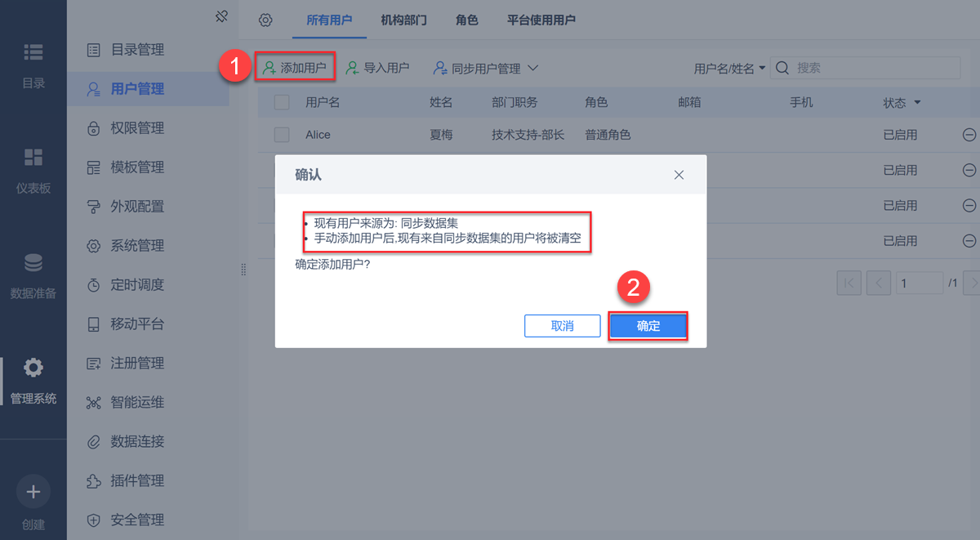Image resolution: width=980 pixels, height=540 pixels.
Task: Check the checkbox for Alice row
Action: (282, 135)
